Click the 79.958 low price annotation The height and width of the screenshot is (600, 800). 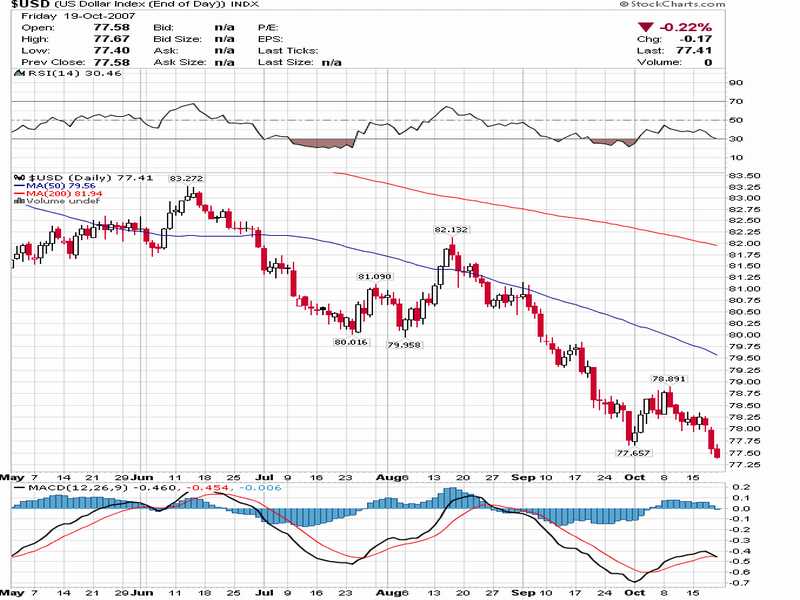click(x=404, y=345)
